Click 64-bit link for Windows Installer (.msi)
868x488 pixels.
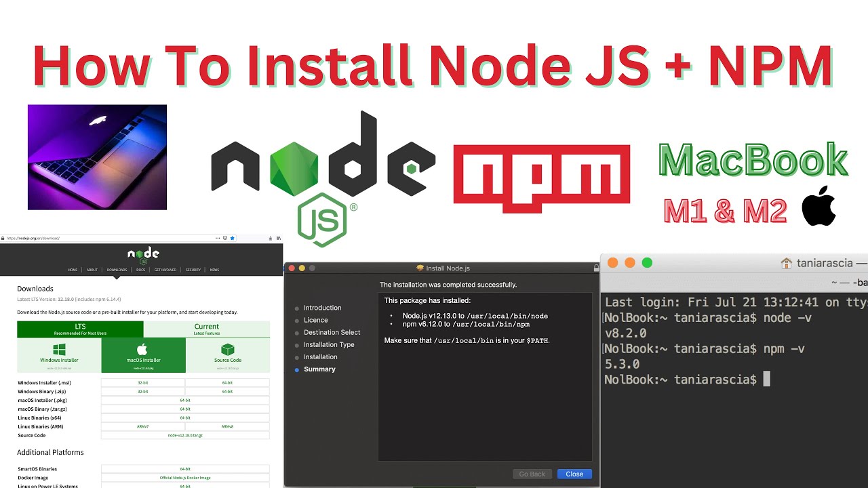227,383
